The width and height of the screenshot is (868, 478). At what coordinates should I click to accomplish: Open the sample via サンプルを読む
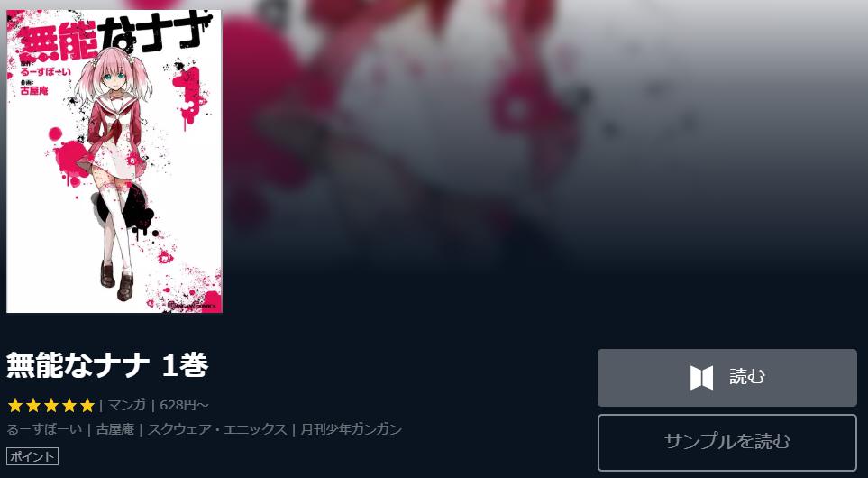click(726, 443)
